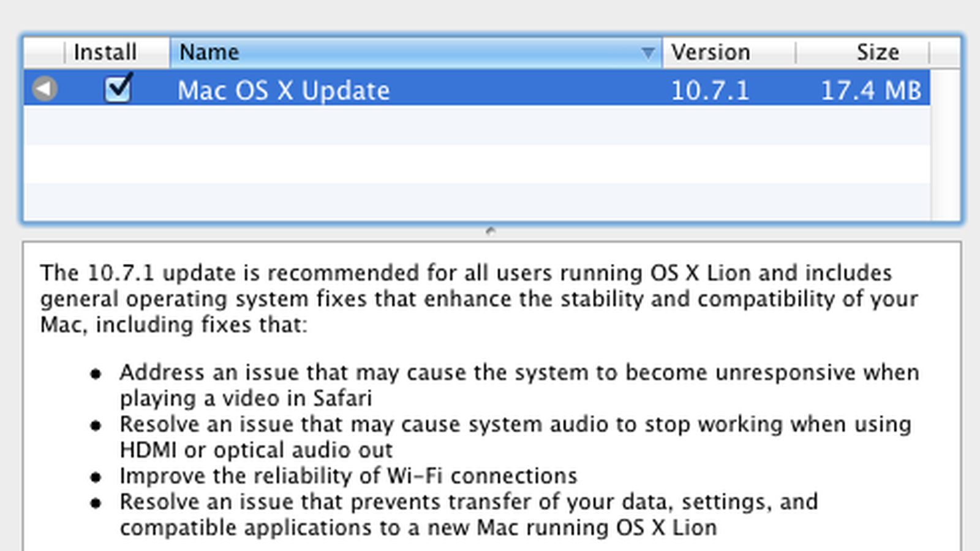Click the restart-required arrow icon beside Mac OS X Update
This screenshot has height=551, width=980.
[44, 89]
